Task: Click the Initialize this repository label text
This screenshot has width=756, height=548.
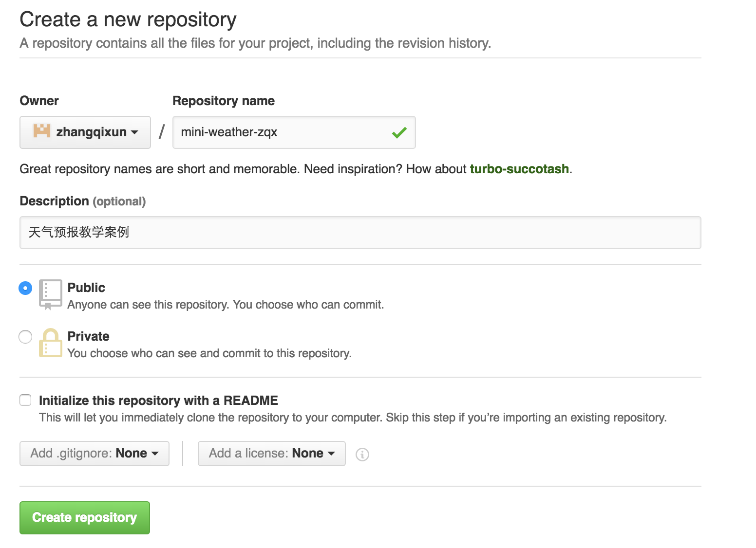Action: coord(158,401)
